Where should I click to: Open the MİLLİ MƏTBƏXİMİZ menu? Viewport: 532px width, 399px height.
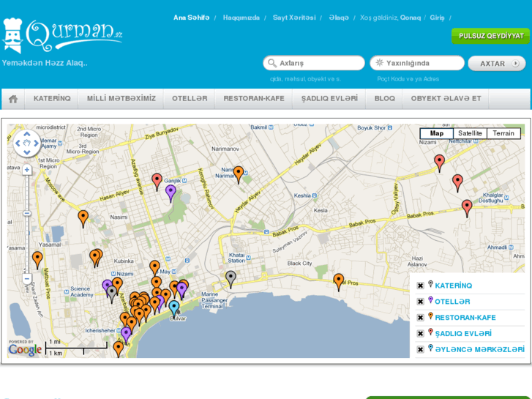(121, 99)
